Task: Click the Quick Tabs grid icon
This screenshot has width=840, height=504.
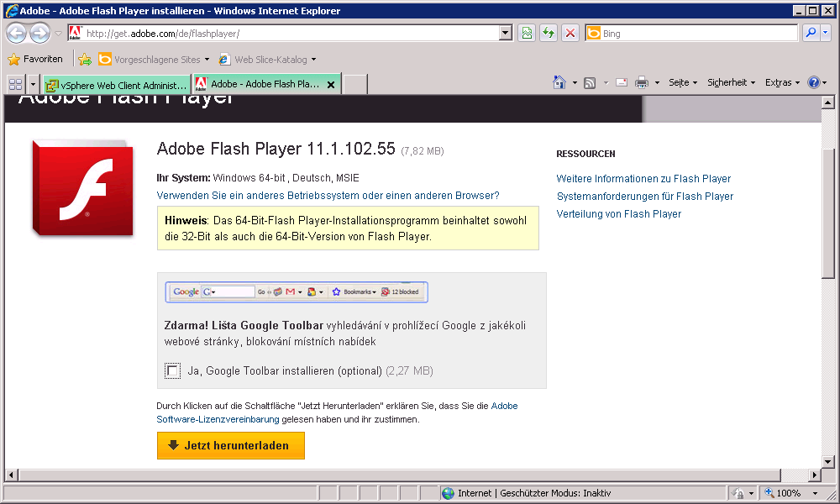Action: (x=15, y=84)
